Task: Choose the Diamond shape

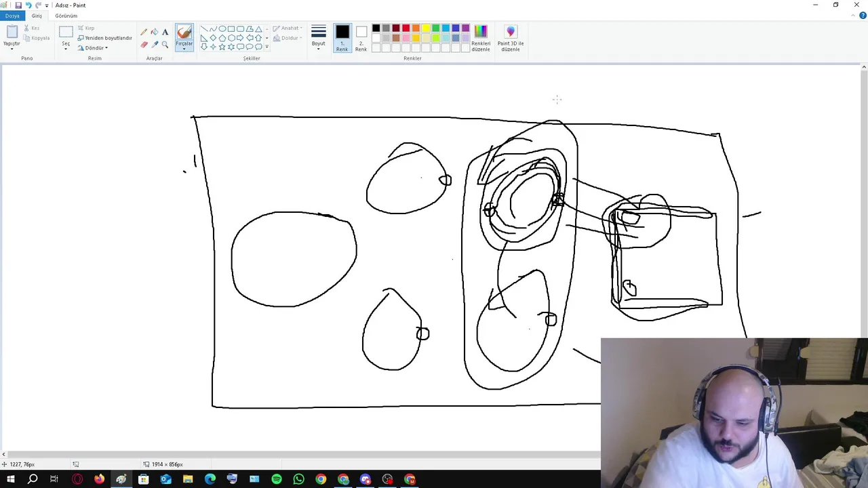Action: click(213, 38)
